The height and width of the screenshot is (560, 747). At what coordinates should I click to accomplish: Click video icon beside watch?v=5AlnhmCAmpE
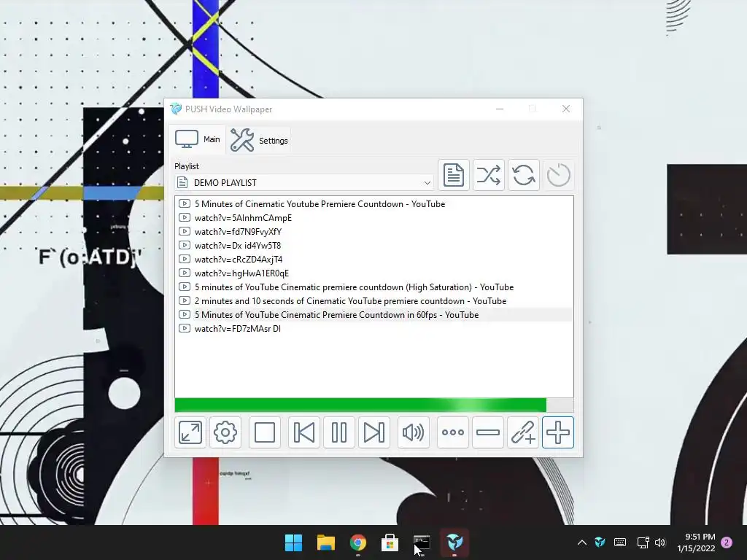pyautogui.click(x=185, y=217)
